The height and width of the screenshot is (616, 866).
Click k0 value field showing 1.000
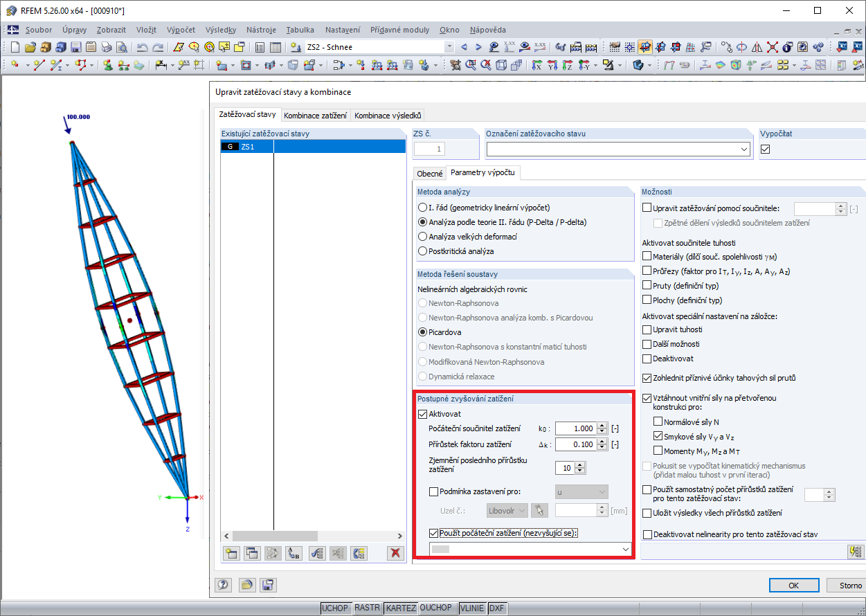tap(576, 428)
